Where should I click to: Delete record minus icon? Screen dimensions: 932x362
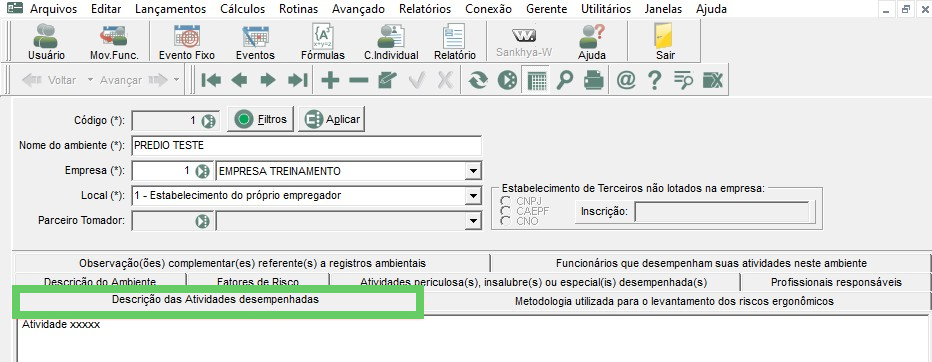click(358, 80)
